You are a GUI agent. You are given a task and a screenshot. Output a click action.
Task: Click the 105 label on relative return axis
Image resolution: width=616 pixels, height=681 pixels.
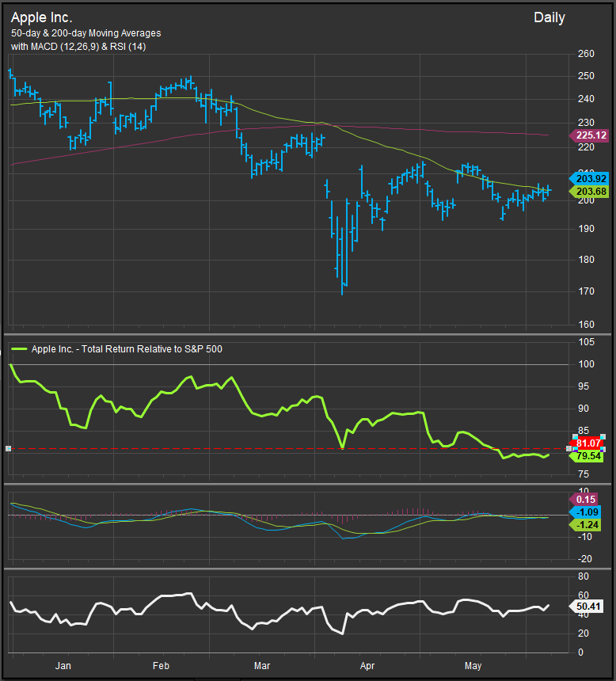586,342
